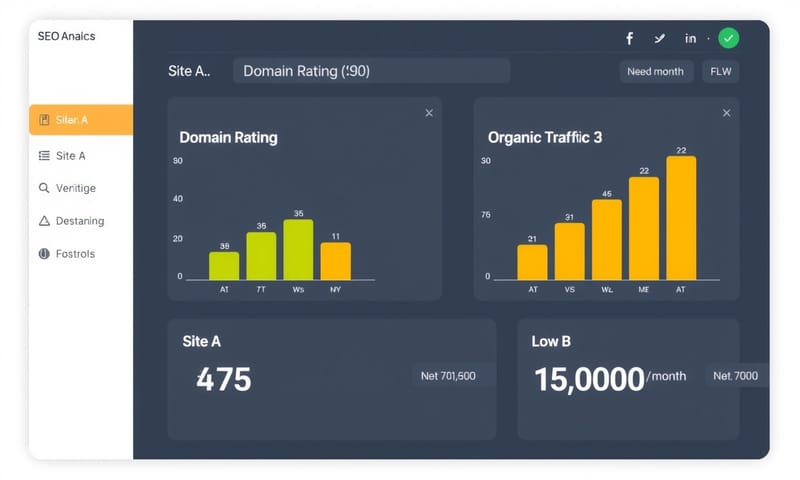Select the green WS bar in Domain Rating

pyautogui.click(x=298, y=249)
